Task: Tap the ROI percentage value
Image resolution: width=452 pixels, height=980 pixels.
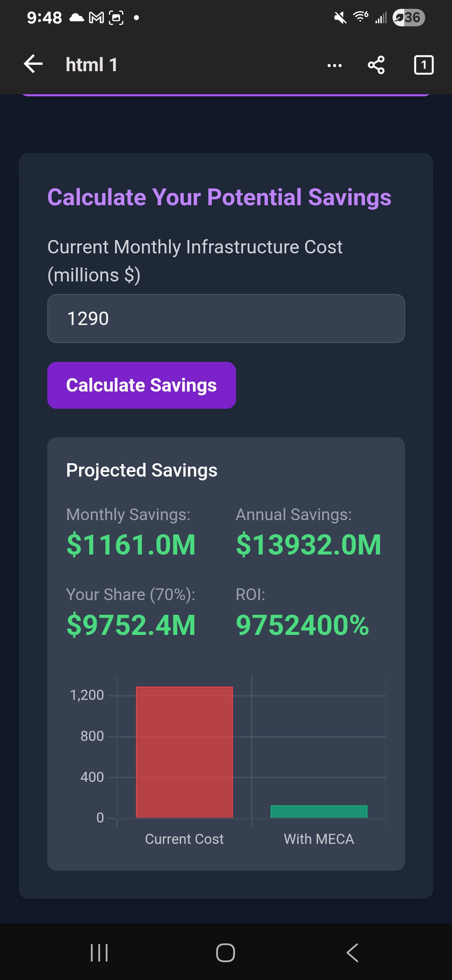Action: 302,625
